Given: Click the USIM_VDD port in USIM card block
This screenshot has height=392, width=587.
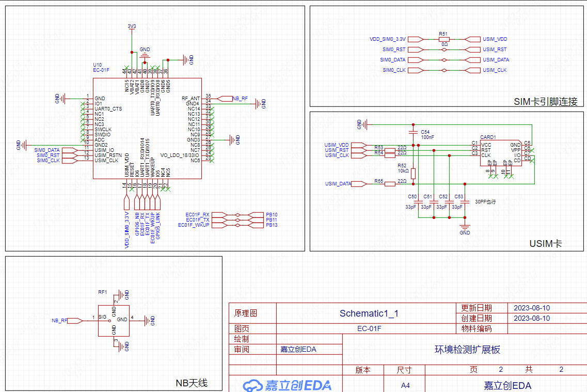Looking at the screenshot, I should tap(359, 145).
